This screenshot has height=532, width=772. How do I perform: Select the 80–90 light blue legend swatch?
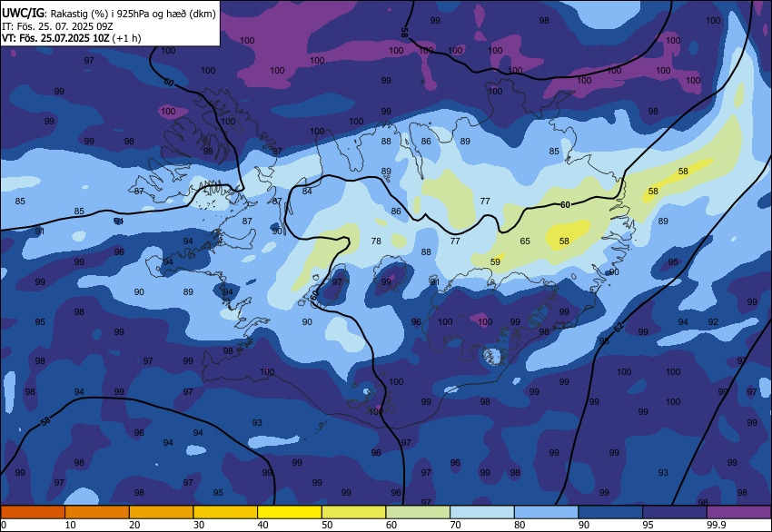tap(547, 512)
